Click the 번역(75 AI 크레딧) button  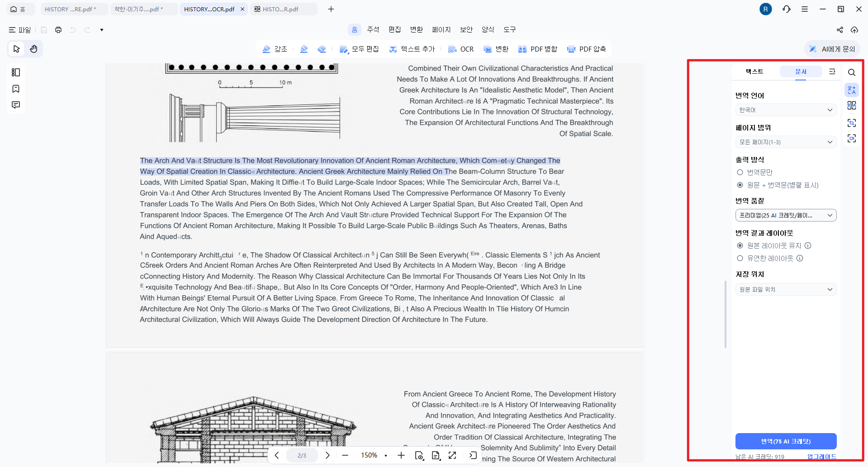pyautogui.click(x=786, y=441)
